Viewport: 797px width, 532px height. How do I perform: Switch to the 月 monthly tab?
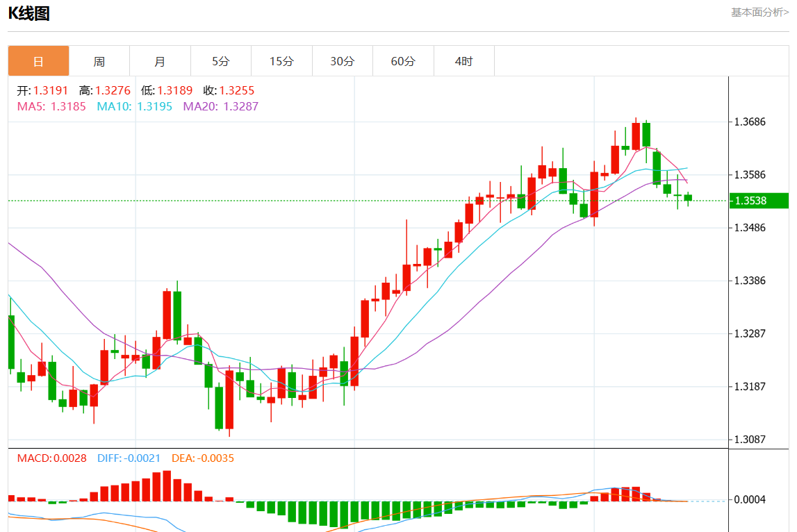point(160,61)
